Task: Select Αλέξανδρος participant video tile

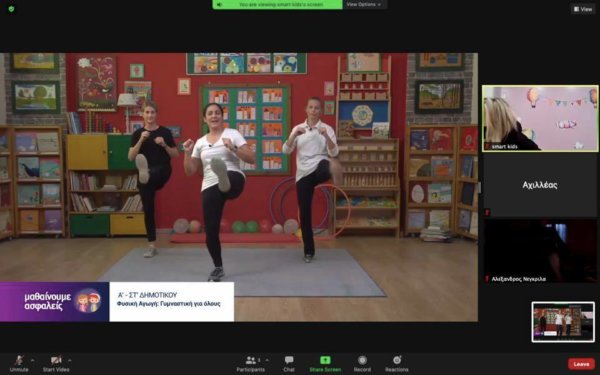Action: (540, 251)
